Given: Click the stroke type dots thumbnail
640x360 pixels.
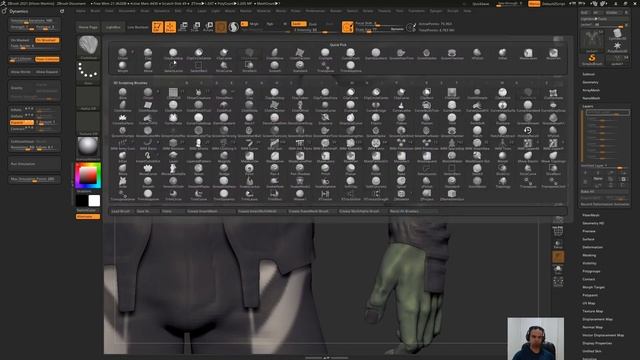Looking at the screenshot, I should pyautogui.click(x=88, y=72).
